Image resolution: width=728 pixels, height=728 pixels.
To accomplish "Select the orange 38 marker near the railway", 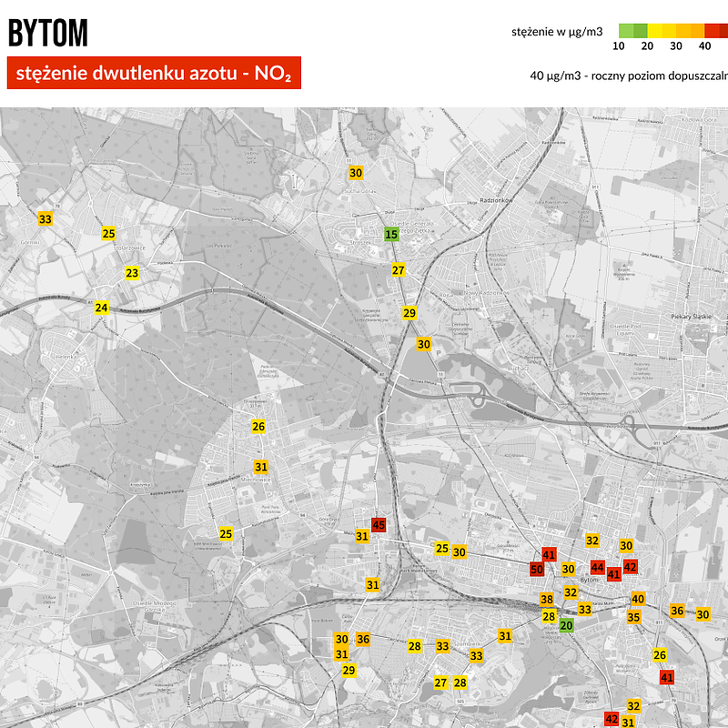I will 546,599.
